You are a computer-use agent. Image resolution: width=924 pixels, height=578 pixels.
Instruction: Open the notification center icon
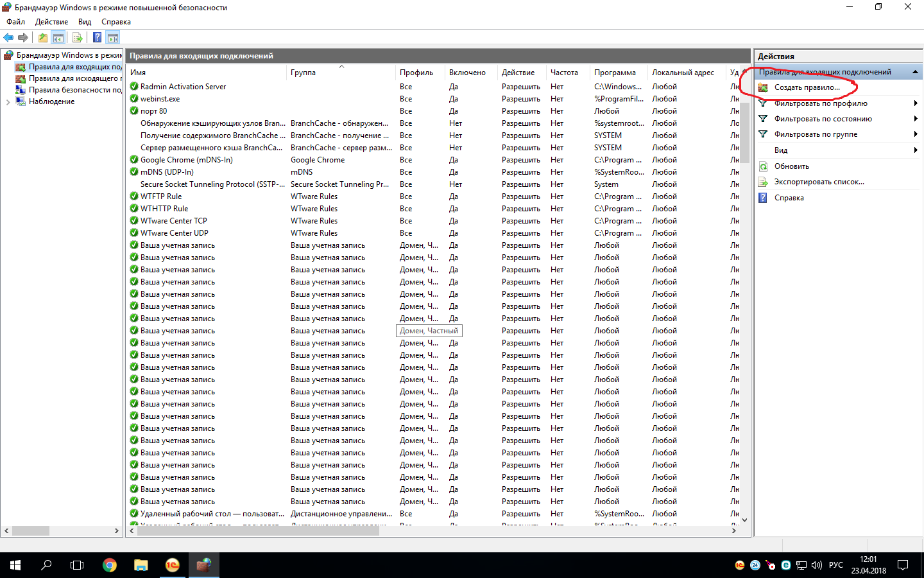(x=903, y=566)
